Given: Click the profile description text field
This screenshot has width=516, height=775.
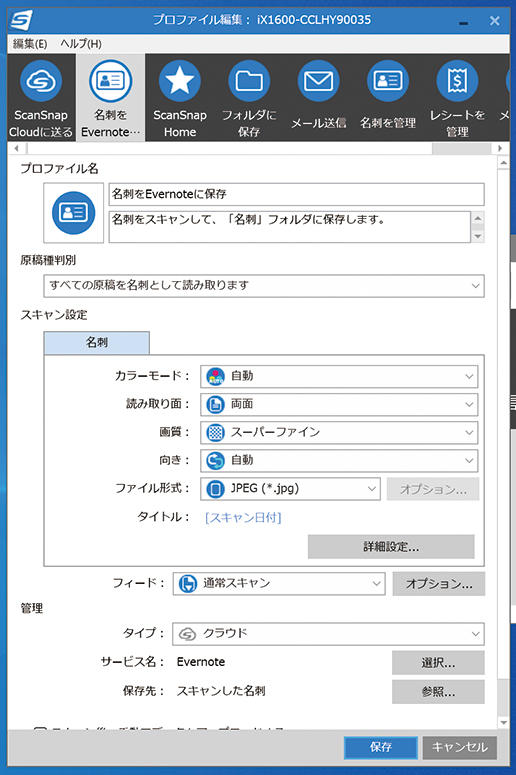Looking at the screenshot, I should click(x=290, y=227).
